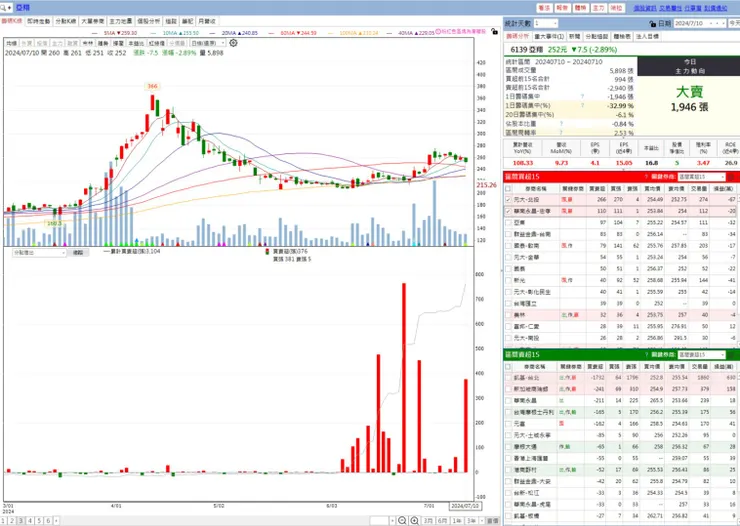The width and height of the screenshot is (740, 526).
Task: Click help icon in green 區間賣超15 header
Action: click(646, 355)
